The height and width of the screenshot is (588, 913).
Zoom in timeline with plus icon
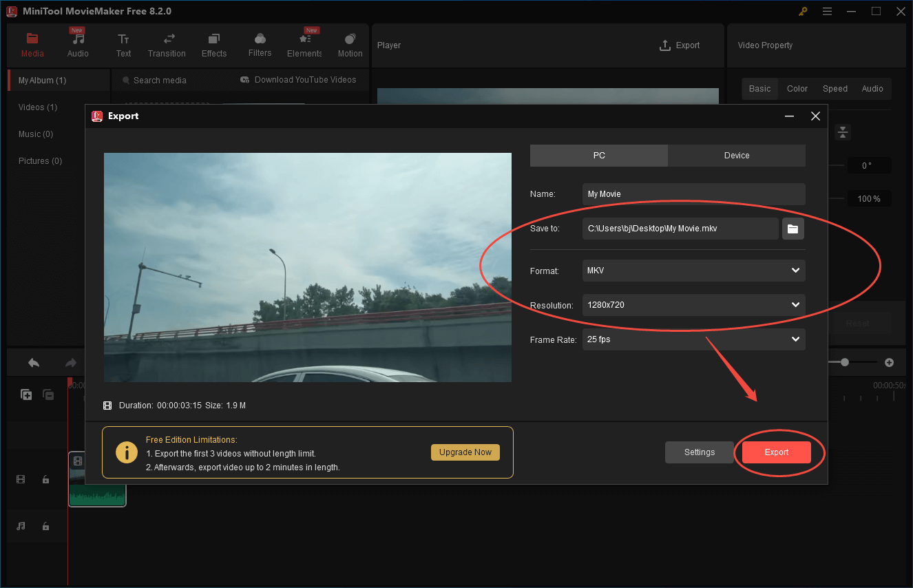[889, 362]
